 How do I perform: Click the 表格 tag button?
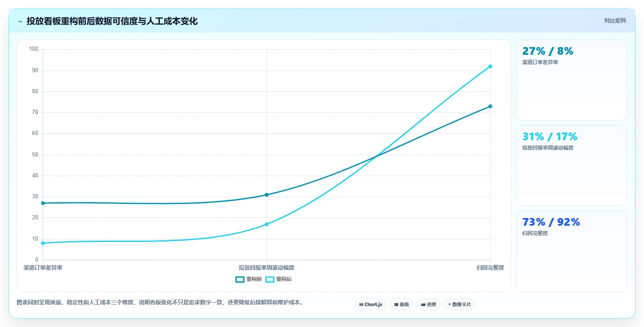pyautogui.click(x=401, y=304)
